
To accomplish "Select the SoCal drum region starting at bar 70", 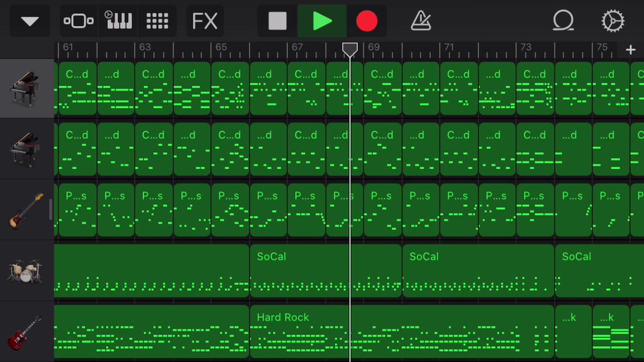I will coord(478,270).
